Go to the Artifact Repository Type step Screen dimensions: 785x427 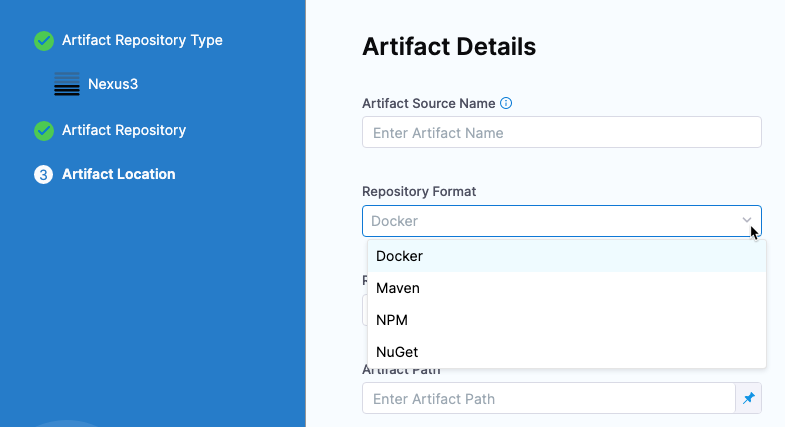142,41
